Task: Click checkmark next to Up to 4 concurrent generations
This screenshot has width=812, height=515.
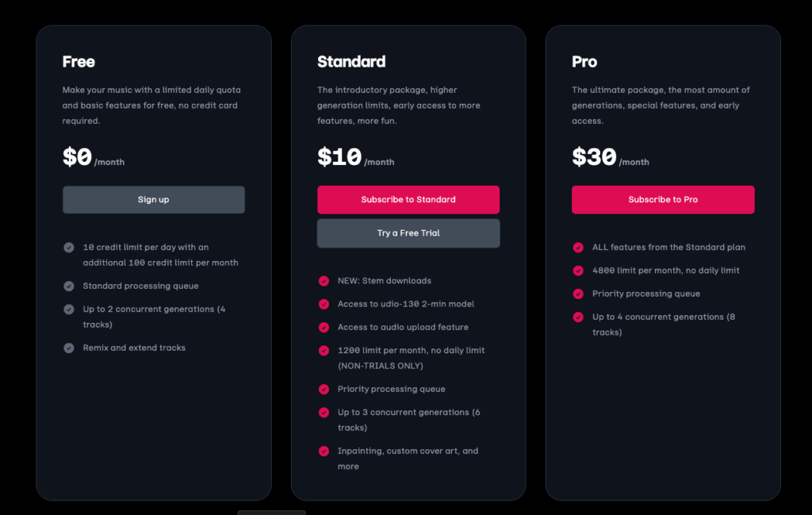Action: tap(578, 317)
